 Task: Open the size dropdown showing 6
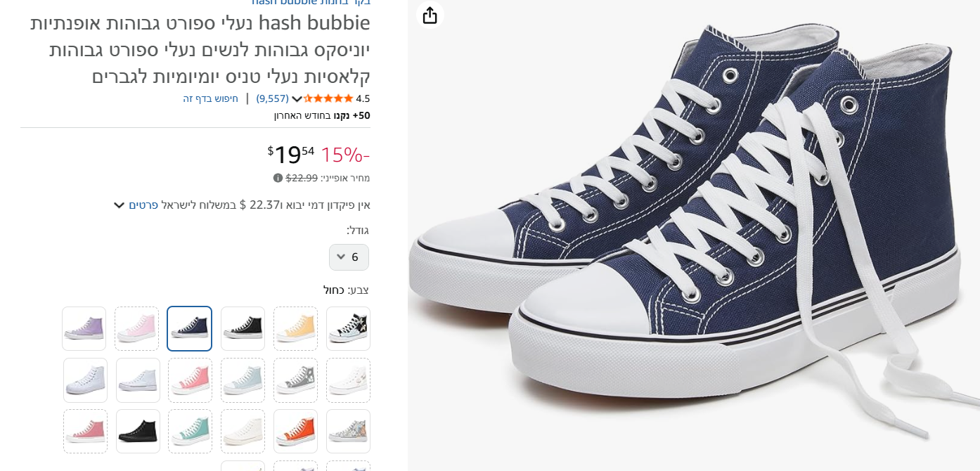tap(349, 257)
